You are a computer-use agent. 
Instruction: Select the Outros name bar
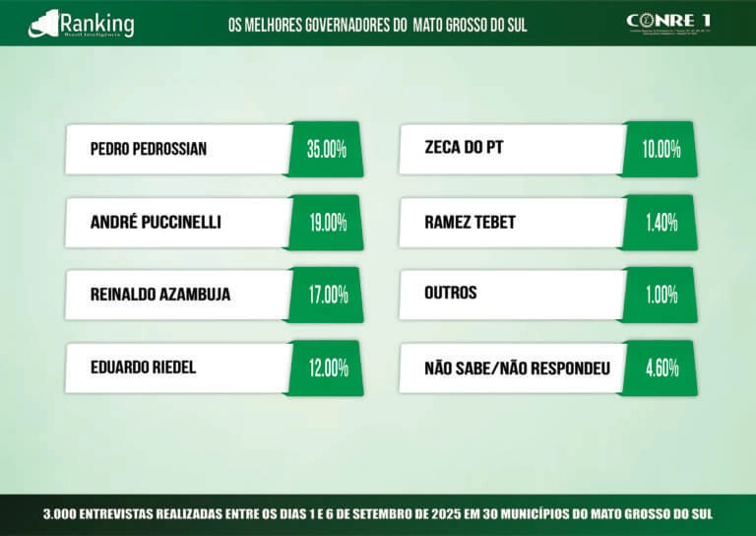512,294
